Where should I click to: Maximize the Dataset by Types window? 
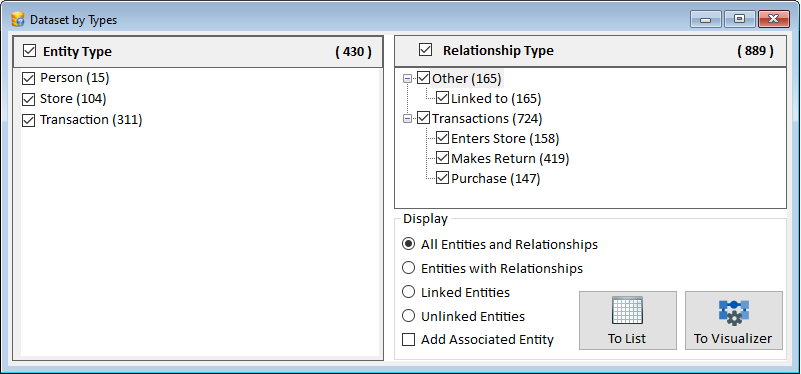(x=739, y=19)
